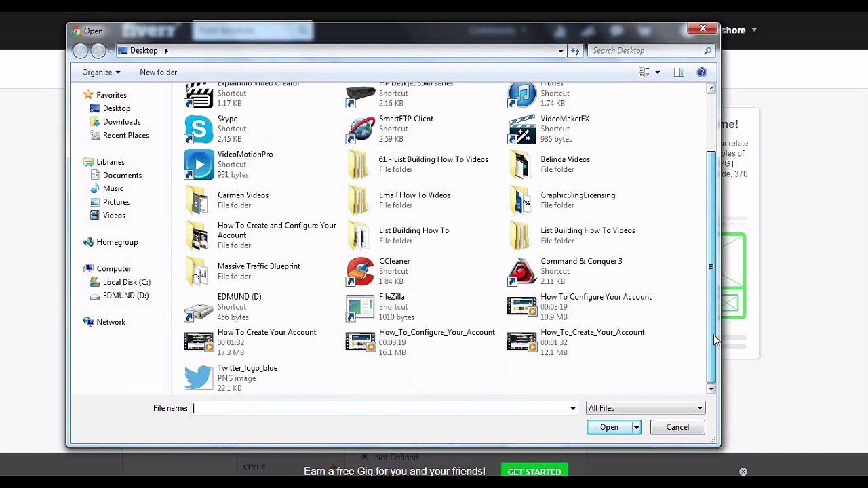Open Desktop in the navigation pane
This screenshot has height=488, width=868.
(117, 108)
